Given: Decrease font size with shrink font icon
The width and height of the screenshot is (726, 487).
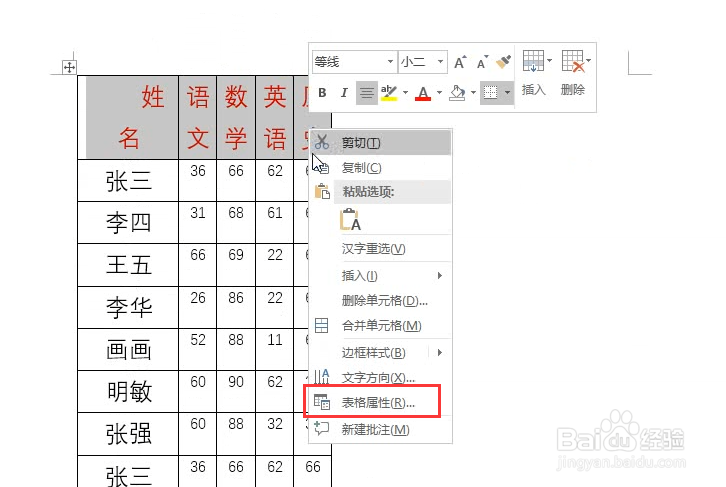Looking at the screenshot, I should pyautogui.click(x=482, y=62).
